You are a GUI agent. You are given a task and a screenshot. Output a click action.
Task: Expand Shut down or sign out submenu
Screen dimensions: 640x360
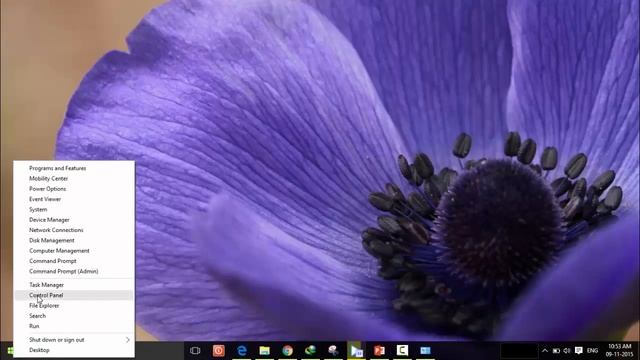74,340
